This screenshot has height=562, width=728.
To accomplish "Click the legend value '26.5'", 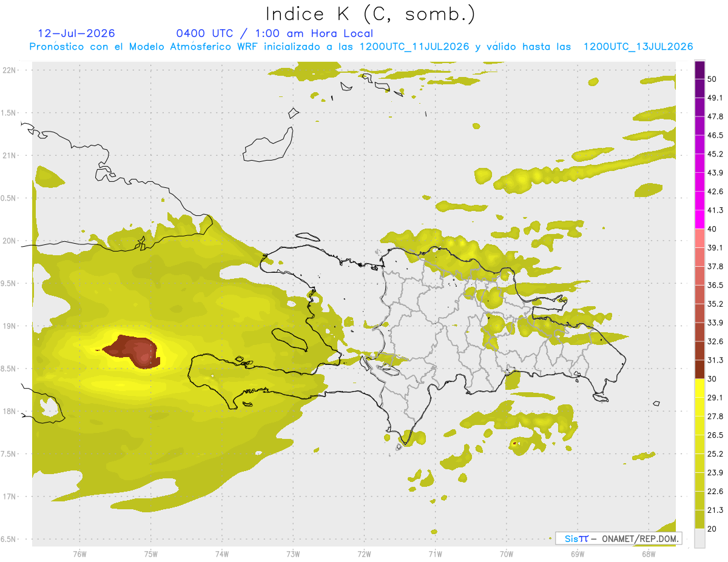I will point(715,435).
